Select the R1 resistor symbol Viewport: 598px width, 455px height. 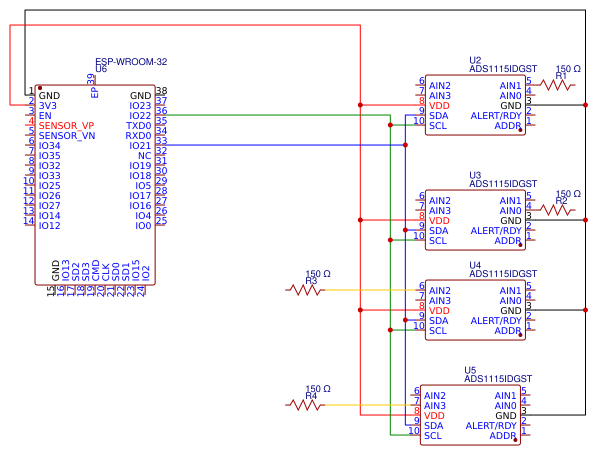[557, 85]
